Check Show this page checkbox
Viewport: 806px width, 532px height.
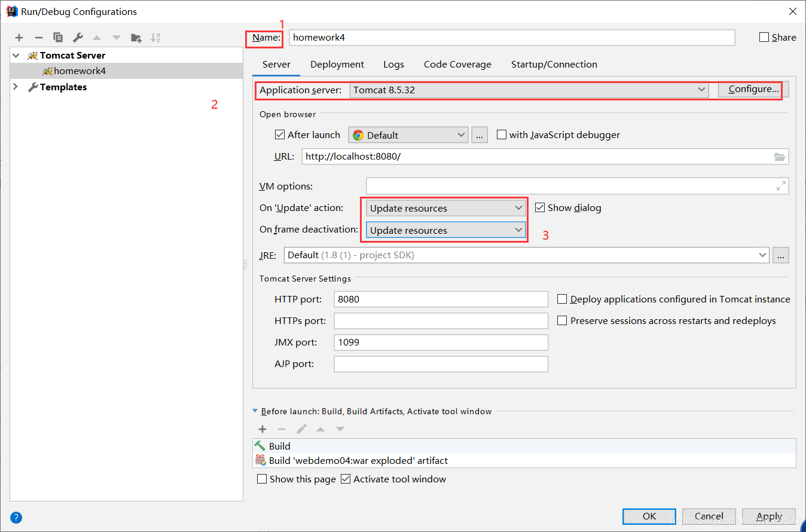pos(262,479)
